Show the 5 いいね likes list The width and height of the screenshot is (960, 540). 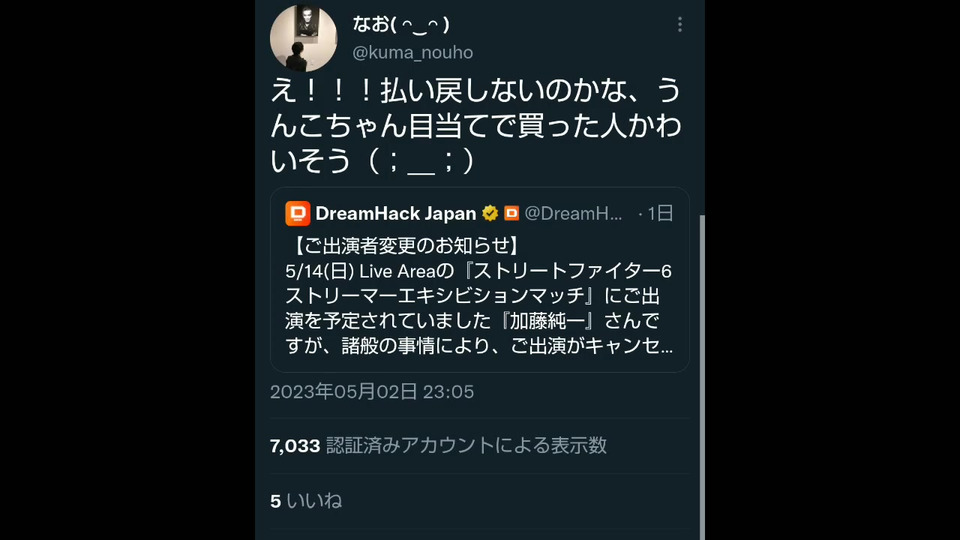pyautogui.click(x=305, y=501)
